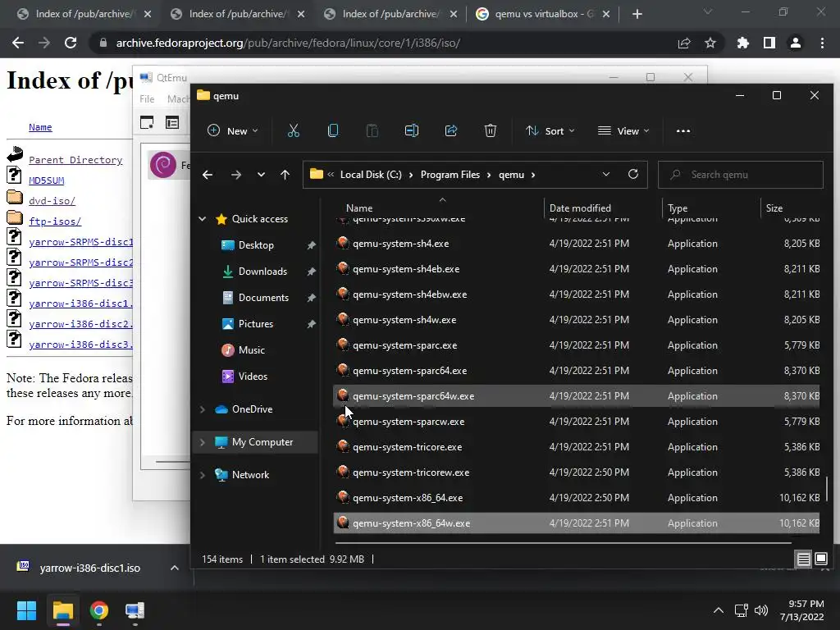Show hidden system tray icons

pyautogui.click(x=719, y=610)
